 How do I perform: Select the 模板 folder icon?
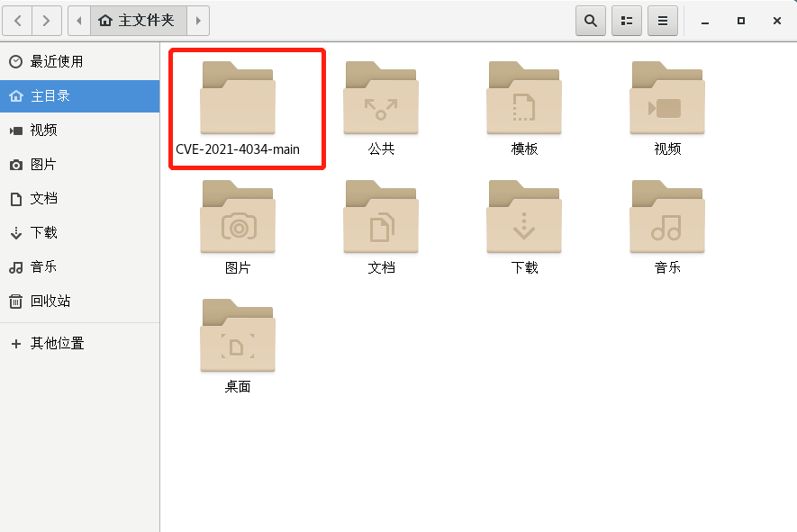[x=524, y=98]
